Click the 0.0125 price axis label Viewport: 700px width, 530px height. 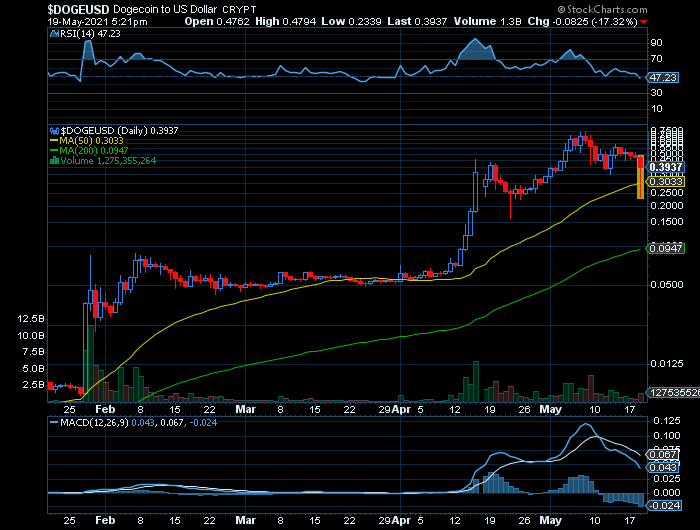point(667,364)
